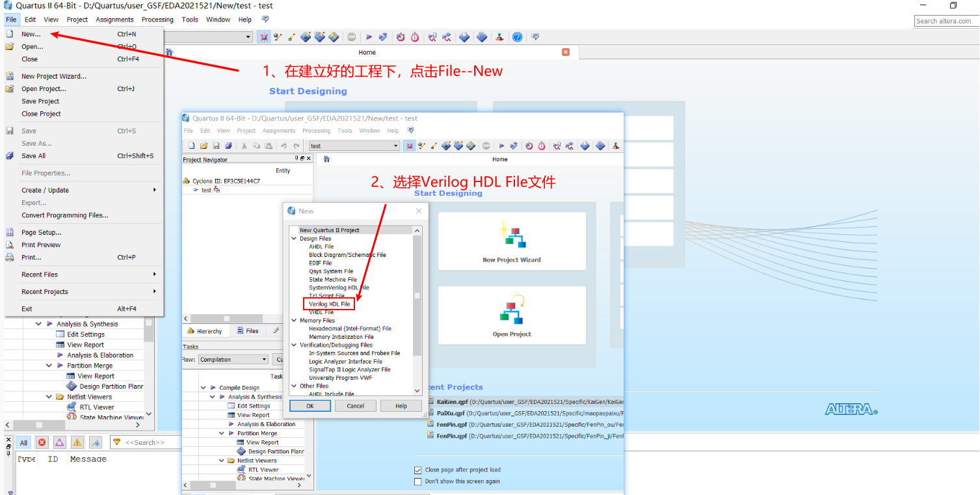Click the large New Project Wizard button

point(512,241)
